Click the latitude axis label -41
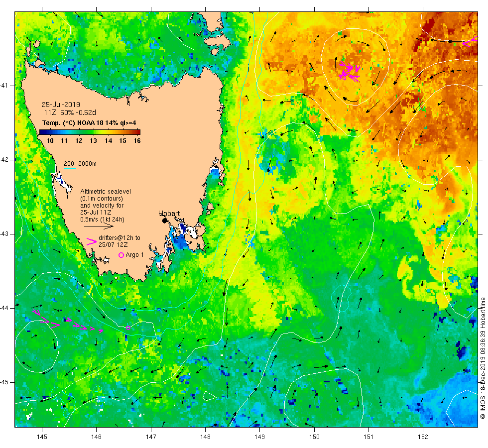The image size is (488, 448). (x=4, y=86)
